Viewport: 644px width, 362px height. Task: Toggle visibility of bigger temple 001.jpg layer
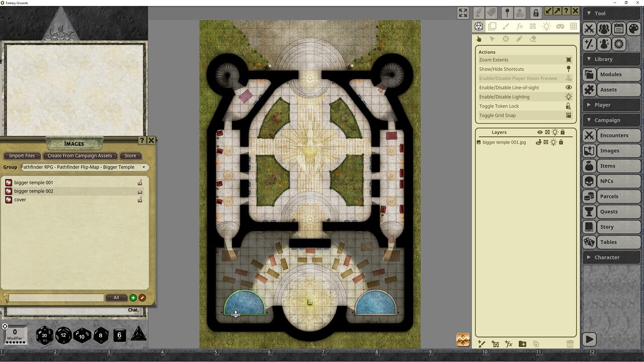[x=538, y=142]
